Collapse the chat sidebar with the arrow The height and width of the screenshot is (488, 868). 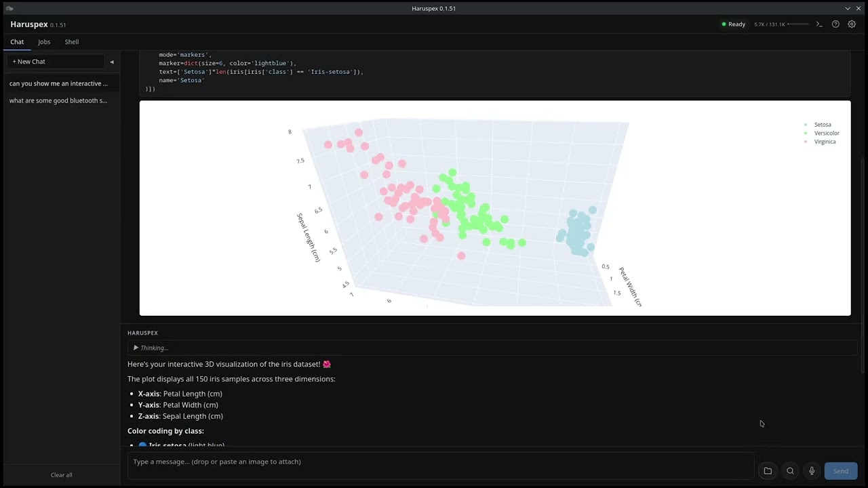112,62
